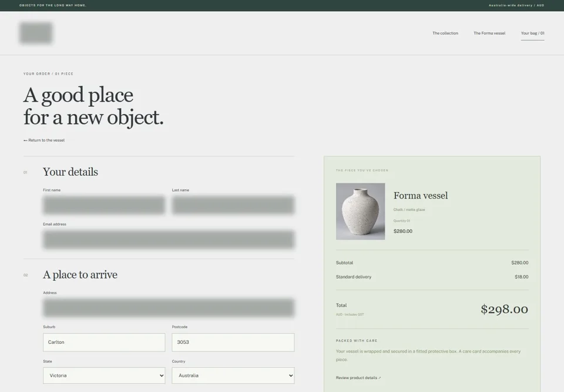Screen dimensions: 564x392
Task: Click OBJECTS FOR THE LONG WAY HOME tagline
Action: click(53, 5)
